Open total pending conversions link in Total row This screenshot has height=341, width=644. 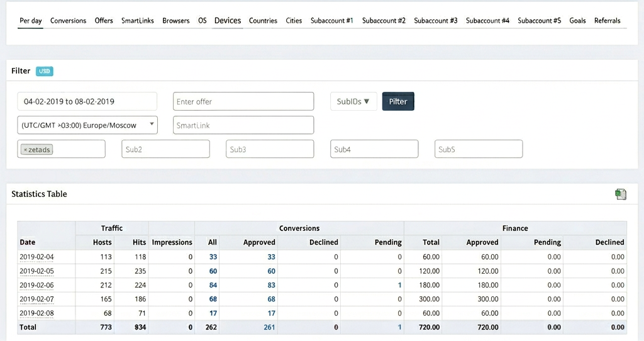point(399,327)
